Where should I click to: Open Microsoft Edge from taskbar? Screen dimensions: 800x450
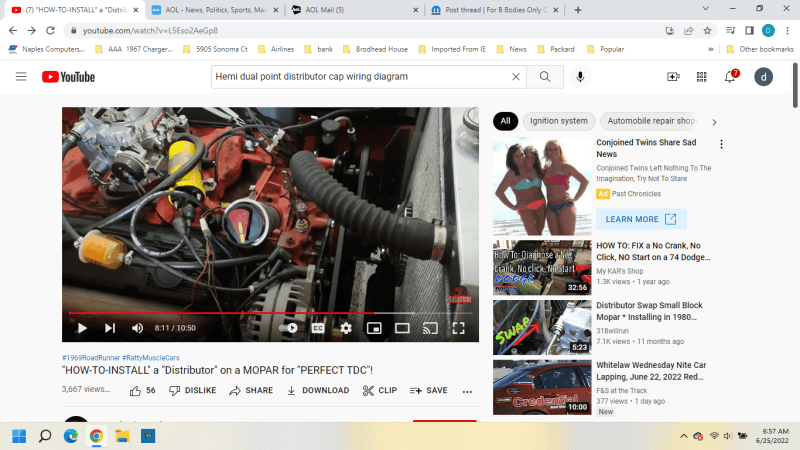(70, 436)
